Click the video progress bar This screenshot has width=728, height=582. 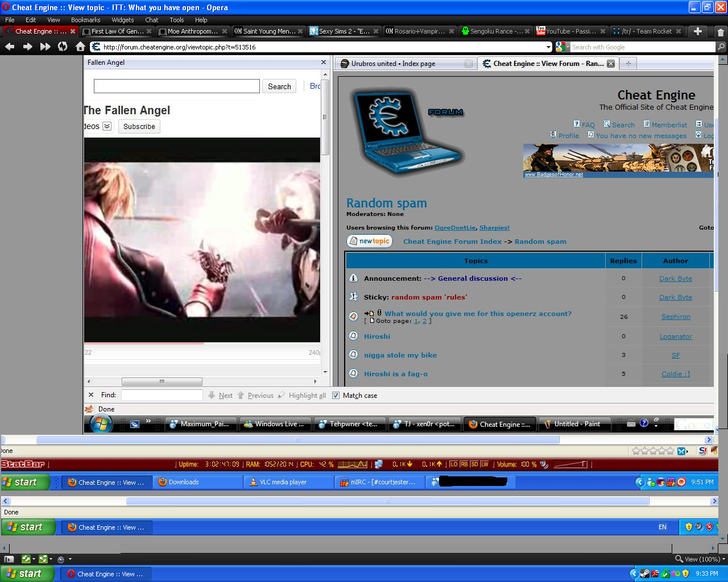[202, 343]
